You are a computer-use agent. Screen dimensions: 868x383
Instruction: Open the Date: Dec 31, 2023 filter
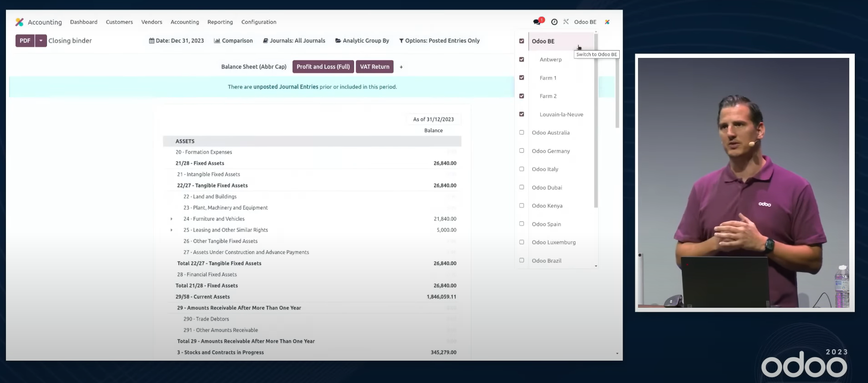176,41
